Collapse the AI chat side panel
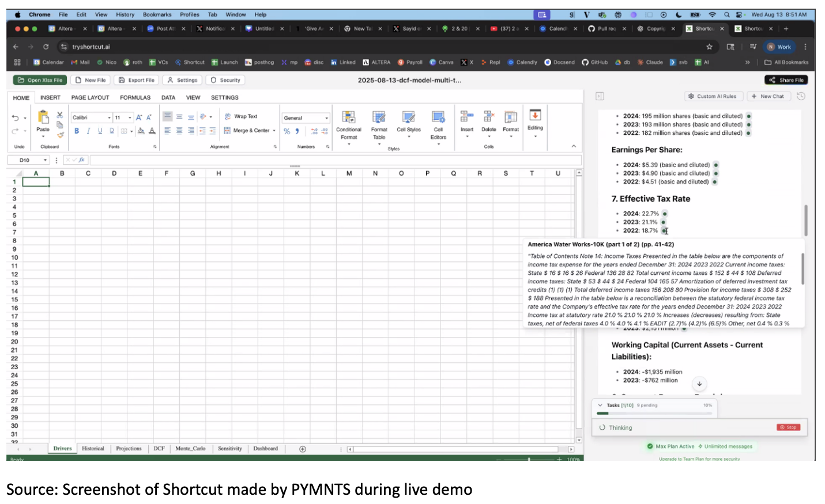The height and width of the screenshot is (504, 825). 600,96
